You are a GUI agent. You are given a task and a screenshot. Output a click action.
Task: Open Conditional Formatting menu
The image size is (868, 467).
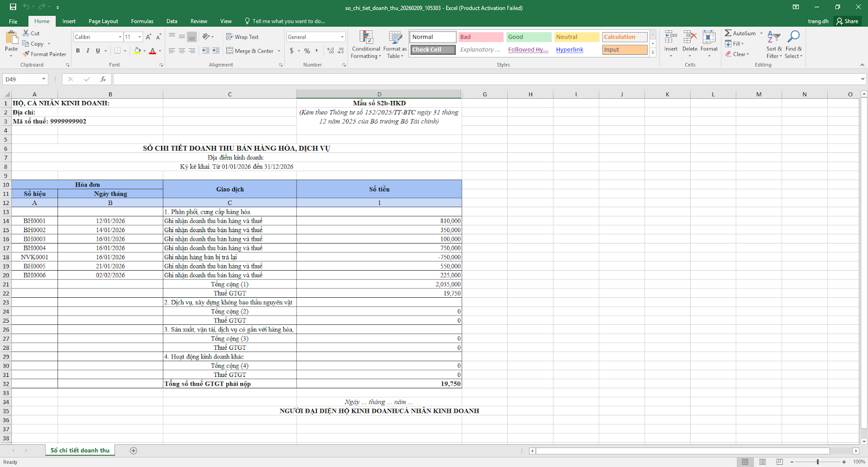(366, 44)
